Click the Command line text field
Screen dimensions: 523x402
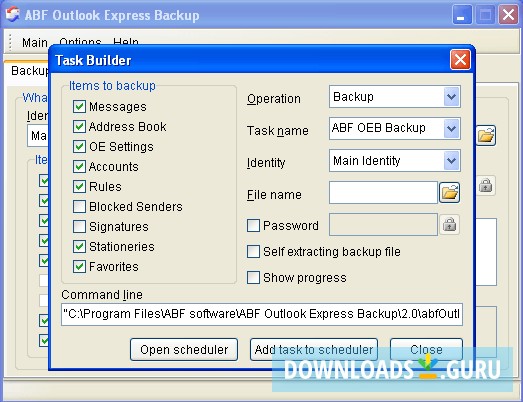[x=262, y=314]
